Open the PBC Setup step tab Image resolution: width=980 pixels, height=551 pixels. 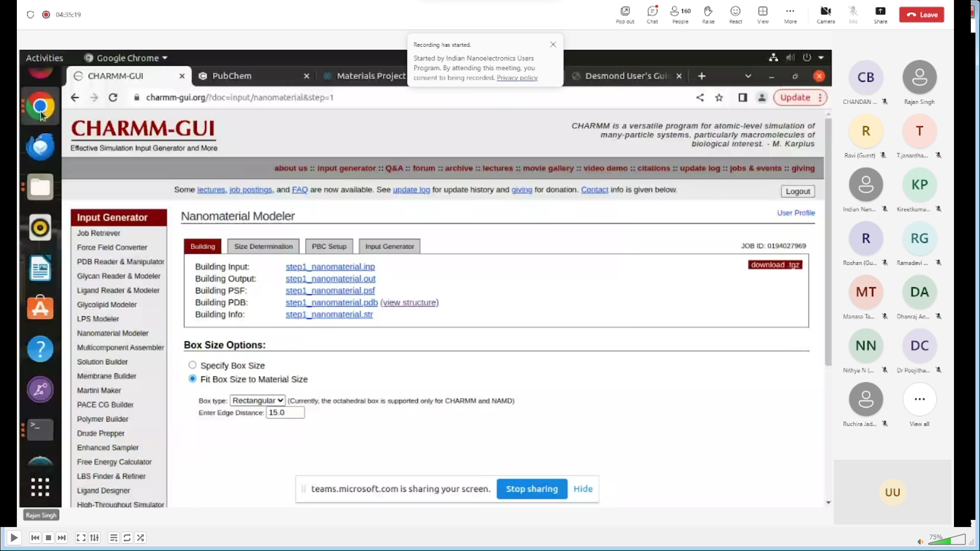(x=329, y=246)
